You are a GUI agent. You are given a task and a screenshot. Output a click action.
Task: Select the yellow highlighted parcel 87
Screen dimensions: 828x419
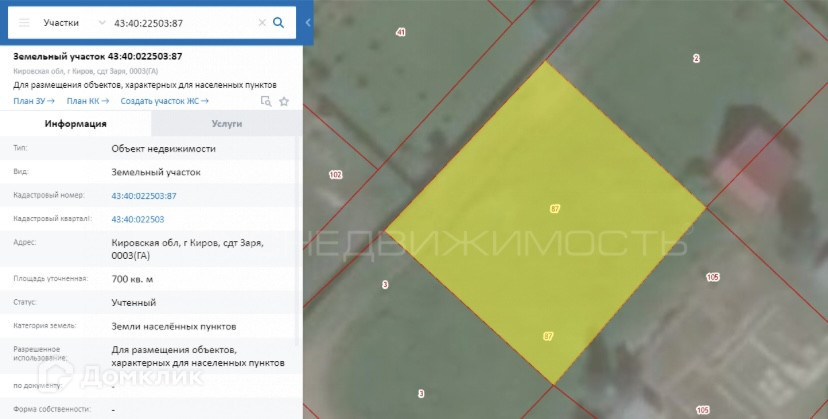546,224
